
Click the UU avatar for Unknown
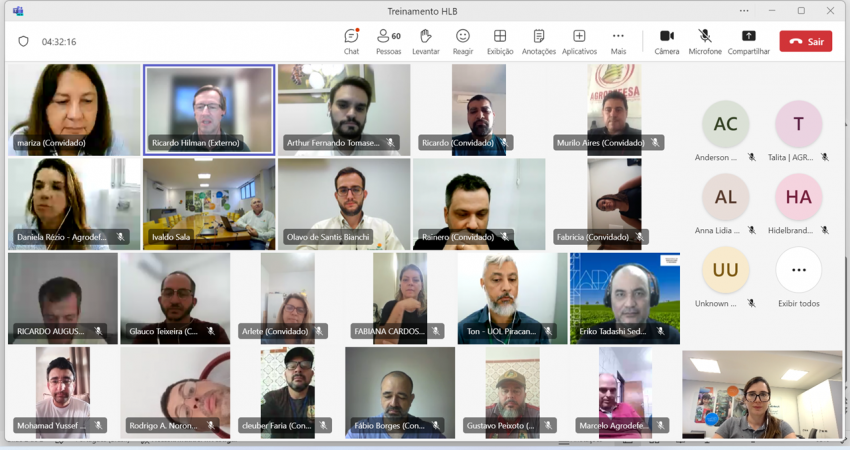tap(725, 270)
